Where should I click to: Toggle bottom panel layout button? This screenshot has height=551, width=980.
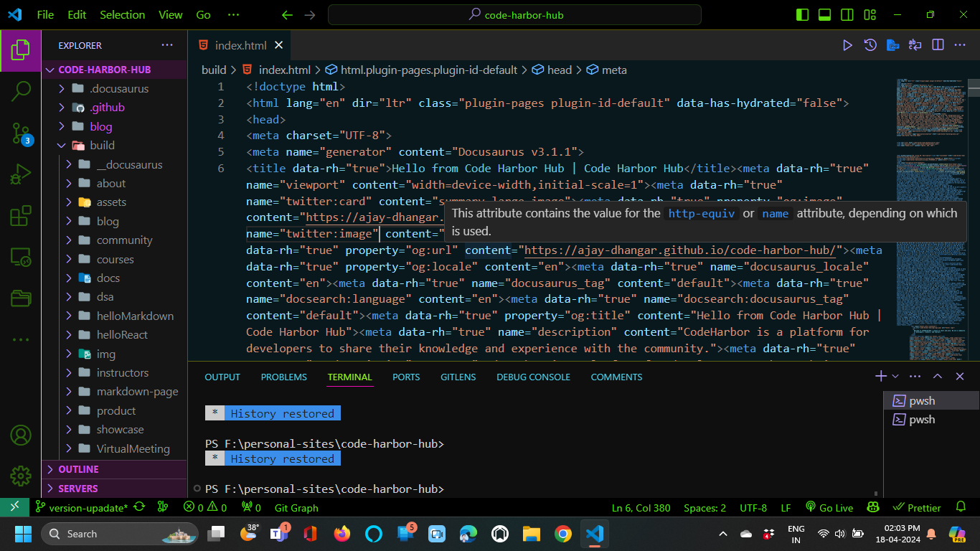point(825,14)
